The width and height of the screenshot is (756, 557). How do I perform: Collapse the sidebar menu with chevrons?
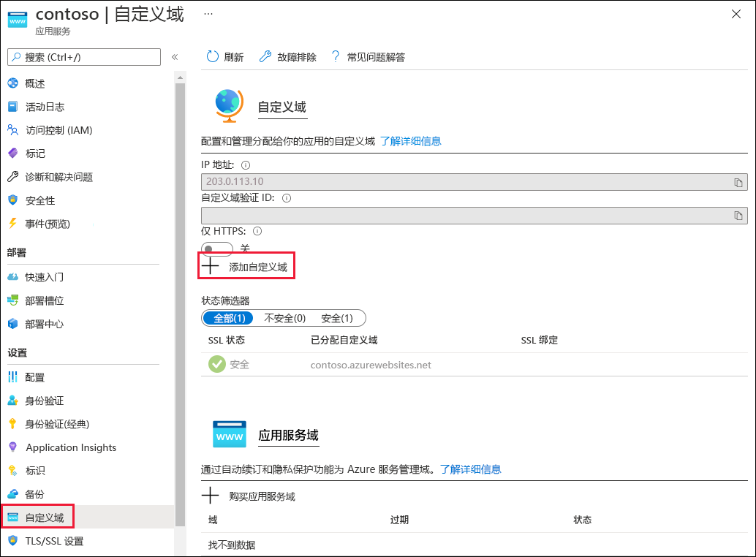[x=175, y=57]
